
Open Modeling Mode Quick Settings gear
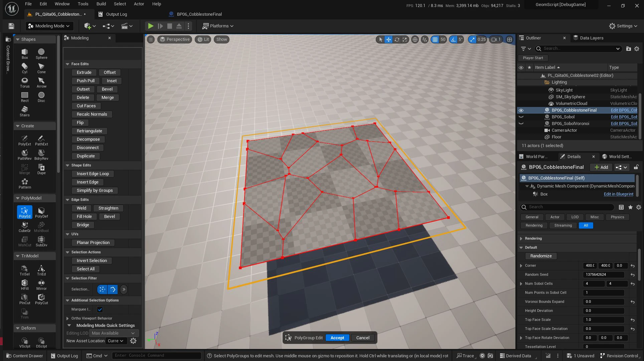tap(133, 341)
